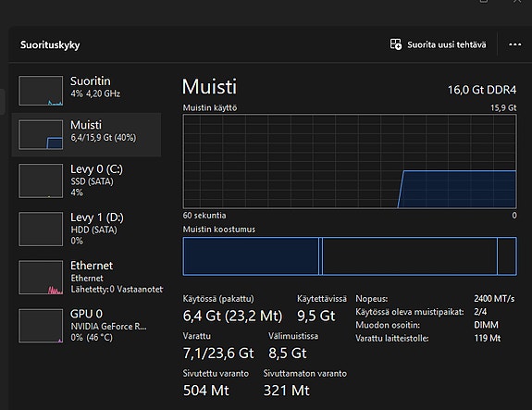Select the Ethernet network graph thumbnail
532x410 pixels.
pos(41,278)
